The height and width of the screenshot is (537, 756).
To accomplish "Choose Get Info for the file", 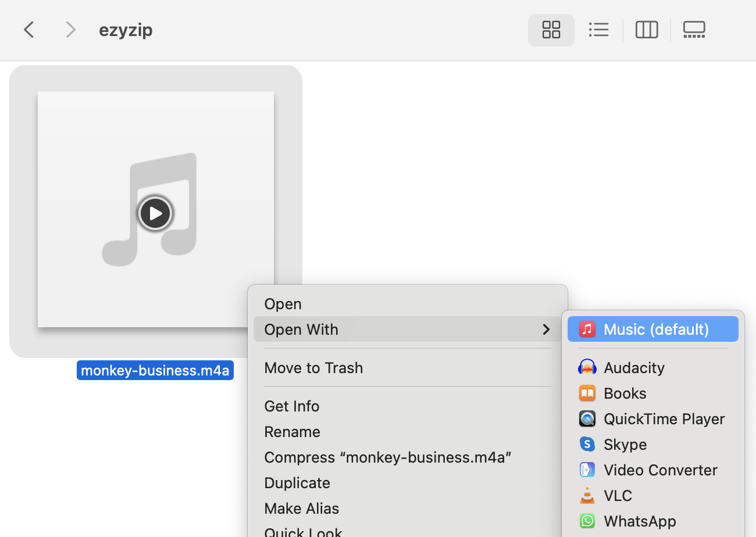I will coord(291,406).
